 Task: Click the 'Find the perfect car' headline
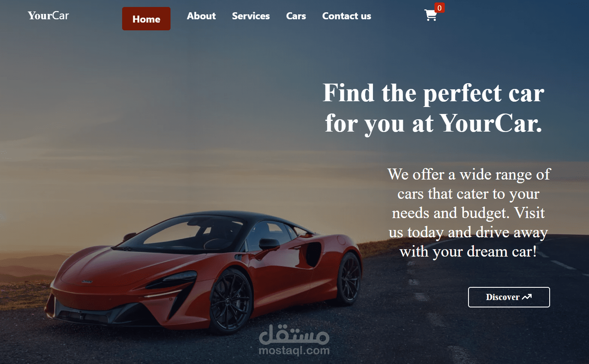tap(434, 108)
